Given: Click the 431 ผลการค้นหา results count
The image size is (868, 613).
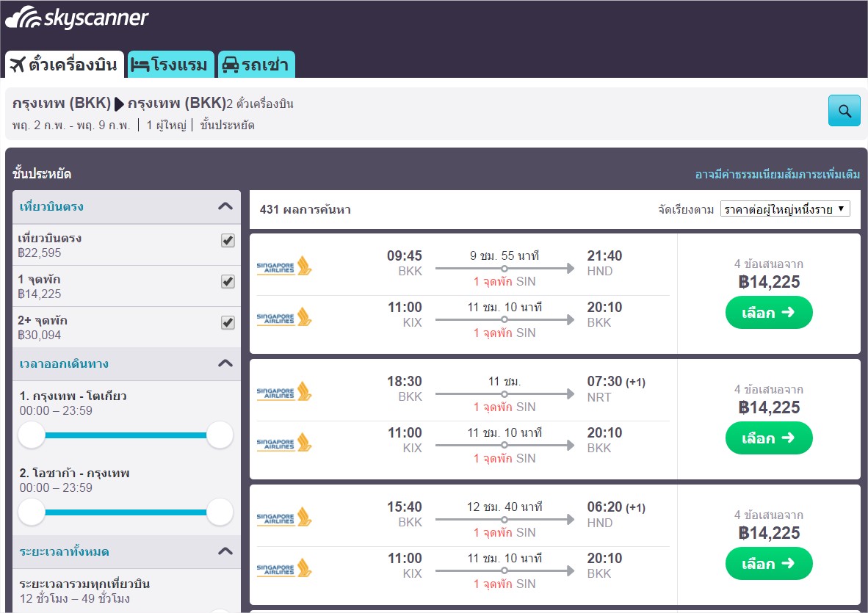Looking at the screenshot, I should coord(305,210).
